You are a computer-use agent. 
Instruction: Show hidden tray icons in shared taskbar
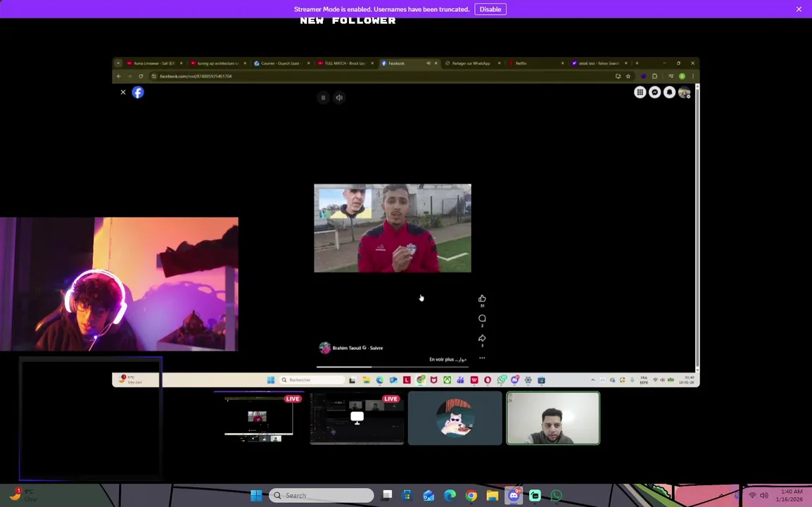coord(593,380)
